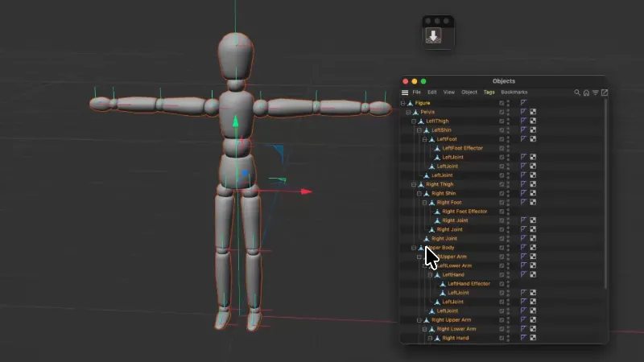Click the green Y-axis arrow handle in viewport

click(235, 121)
